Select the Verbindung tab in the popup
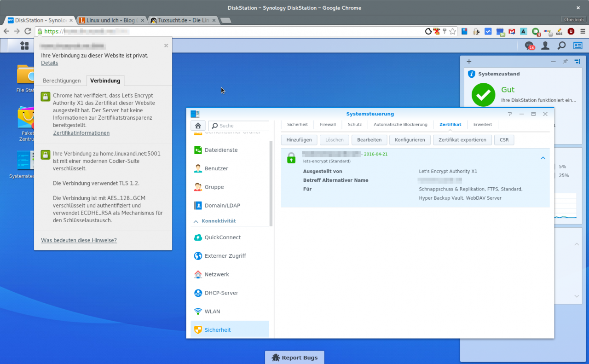 [x=105, y=81]
